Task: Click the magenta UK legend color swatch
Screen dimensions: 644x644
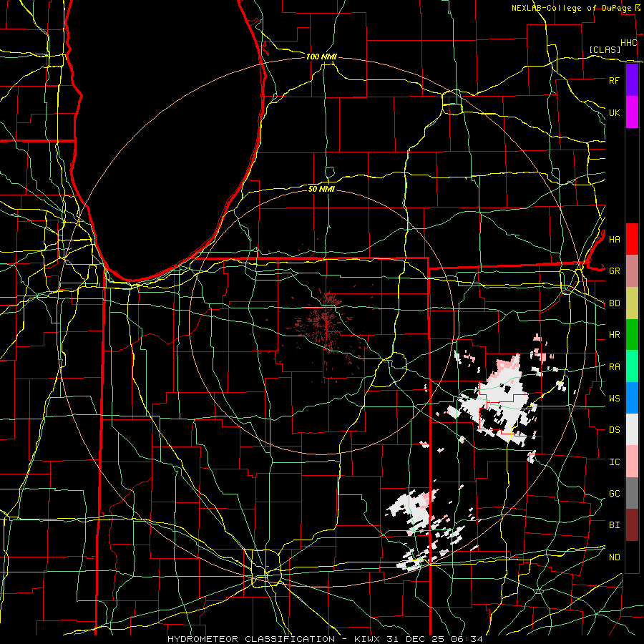Action: (x=632, y=112)
